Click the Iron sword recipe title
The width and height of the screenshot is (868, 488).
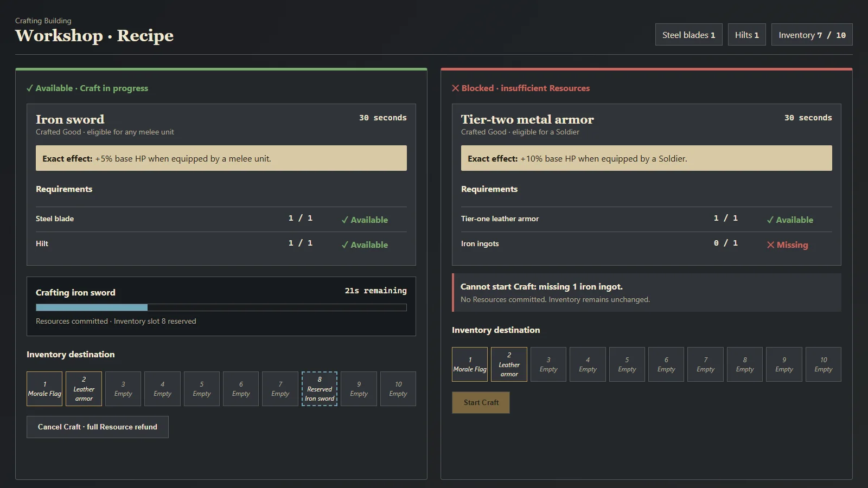tap(70, 119)
